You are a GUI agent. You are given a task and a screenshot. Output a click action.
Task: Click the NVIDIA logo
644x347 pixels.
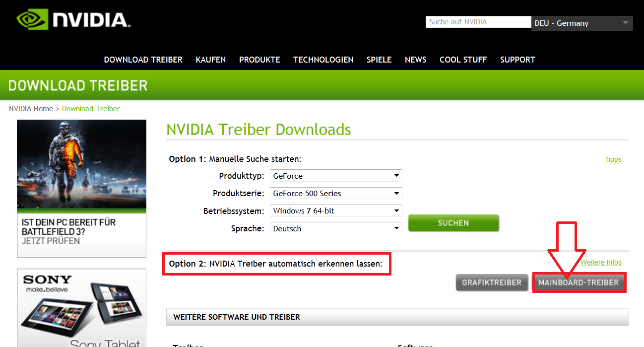pos(73,20)
